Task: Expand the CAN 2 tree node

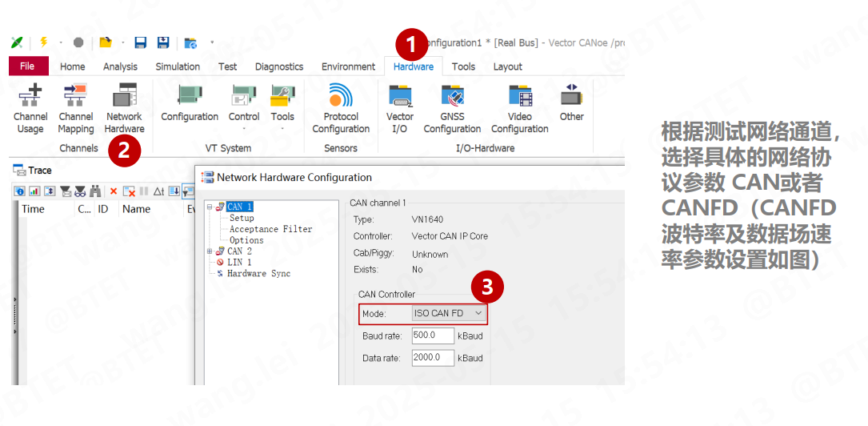Action: point(210,251)
